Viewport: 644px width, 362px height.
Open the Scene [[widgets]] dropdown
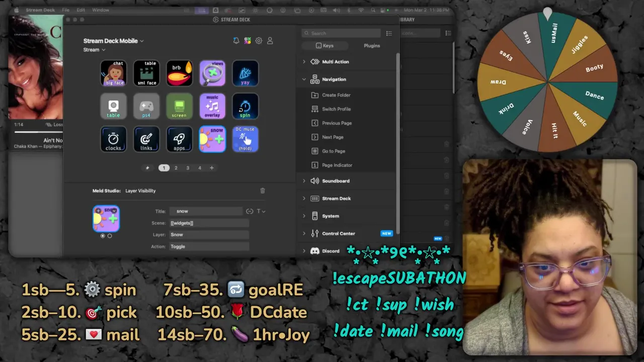point(209,223)
